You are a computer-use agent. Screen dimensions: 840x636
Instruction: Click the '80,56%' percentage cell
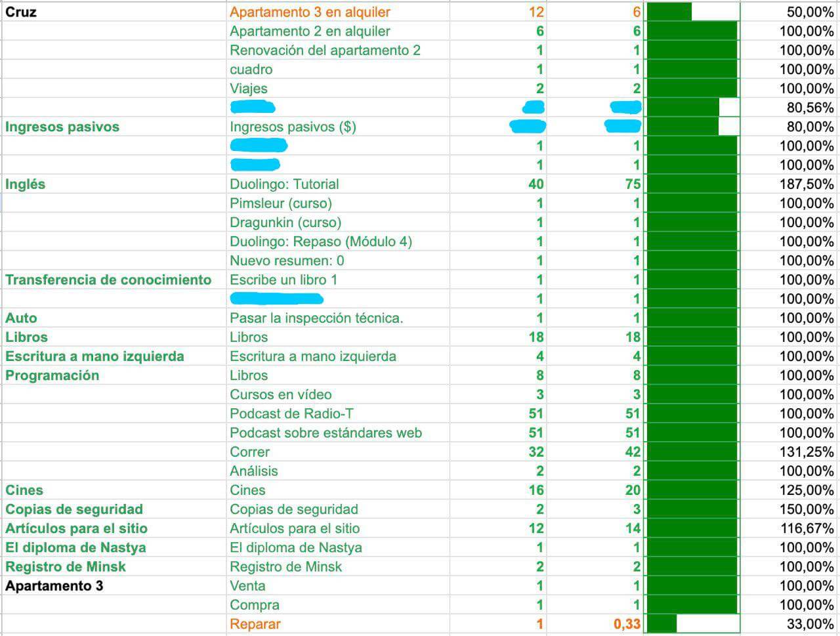click(789, 108)
